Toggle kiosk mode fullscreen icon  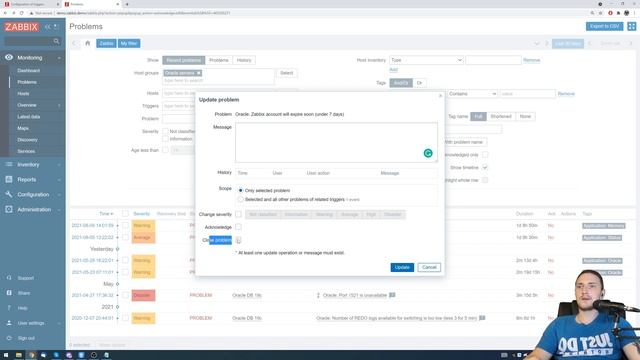pyautogui.click(x=632, y=27)
